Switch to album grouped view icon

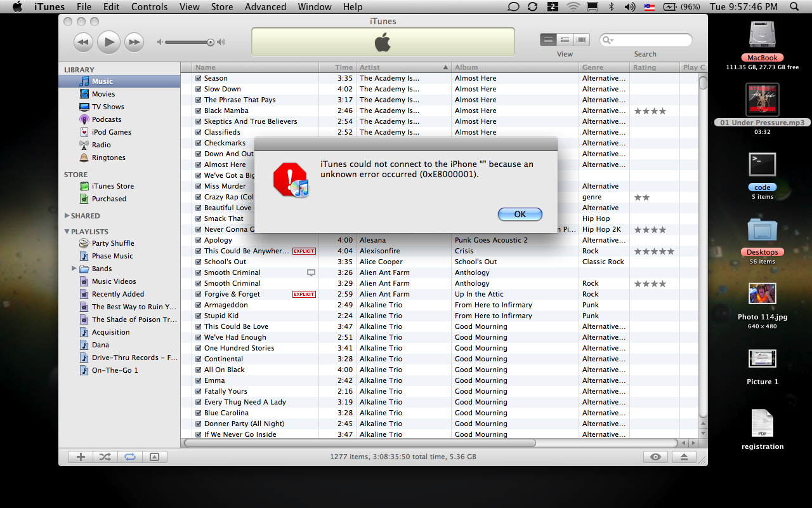(x=565, y=40)
